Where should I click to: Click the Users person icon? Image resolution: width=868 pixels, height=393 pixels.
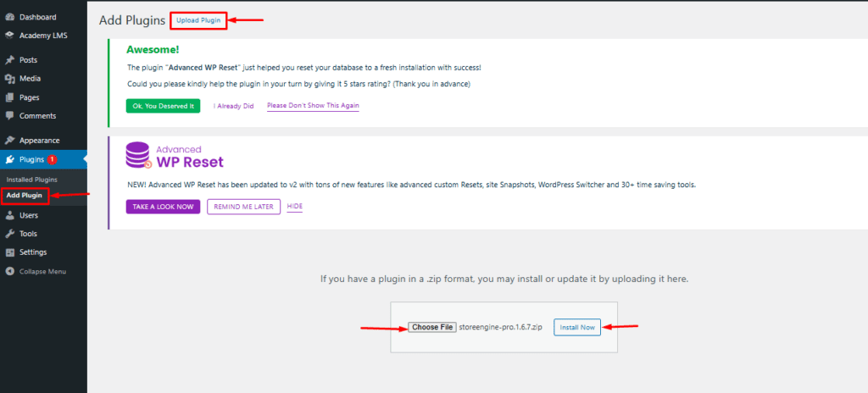[x=9, y=215]
